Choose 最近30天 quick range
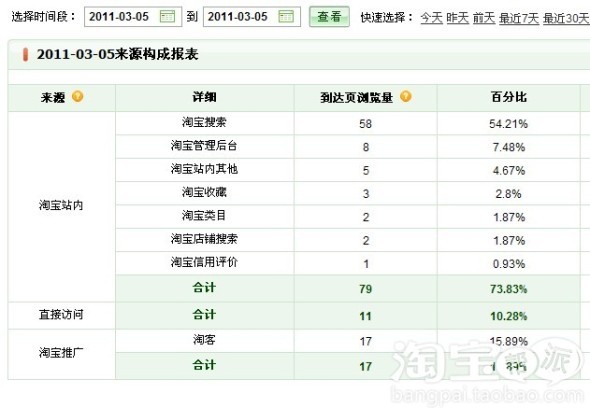 pyautogui.click(x=566, y=18)
